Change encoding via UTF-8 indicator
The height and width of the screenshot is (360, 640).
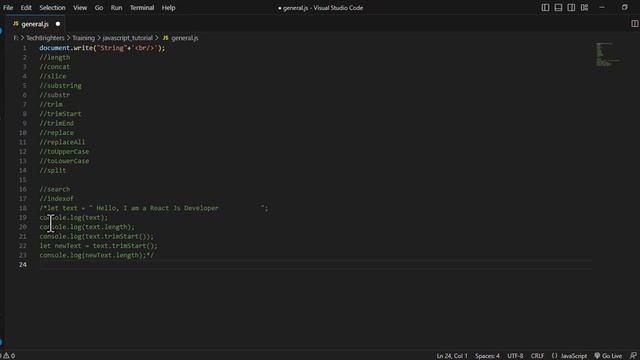click(515, 356)
